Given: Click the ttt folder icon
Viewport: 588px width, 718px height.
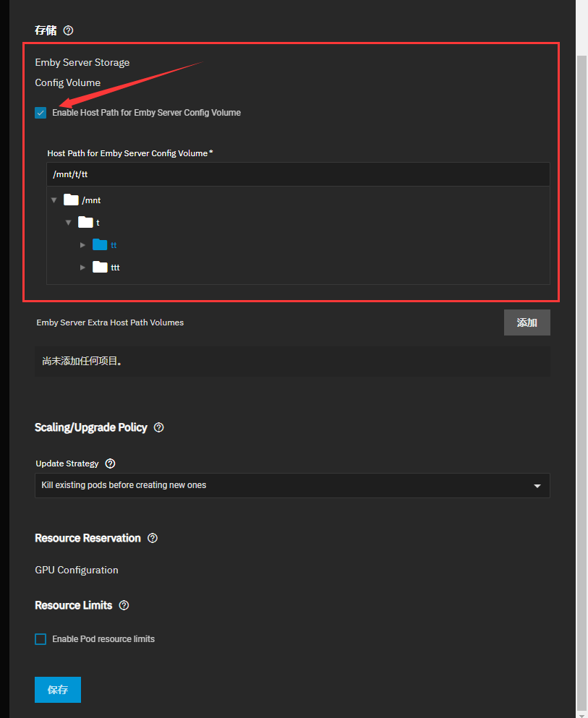Looking at the screenshot, I should (100, 268).
